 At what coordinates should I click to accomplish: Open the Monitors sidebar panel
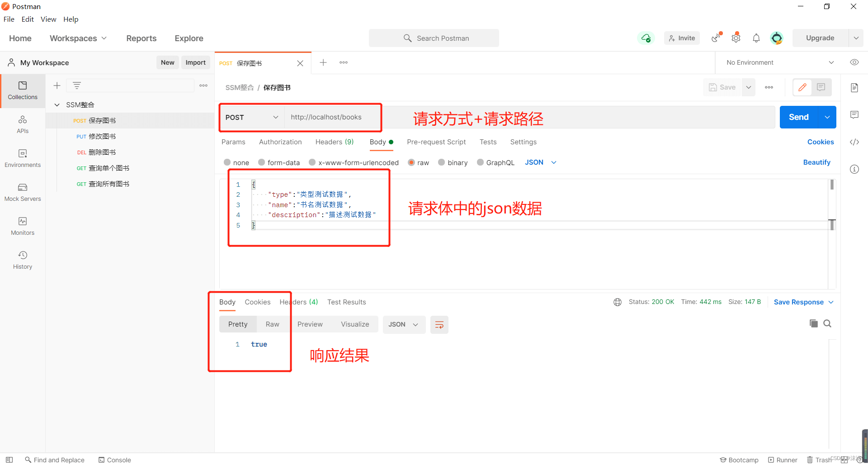pos(23,226)
